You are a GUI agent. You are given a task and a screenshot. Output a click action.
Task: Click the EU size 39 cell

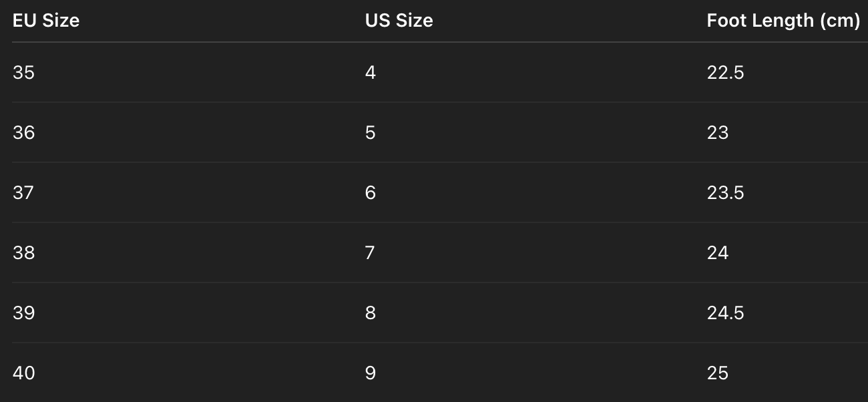tap(23, 313)
